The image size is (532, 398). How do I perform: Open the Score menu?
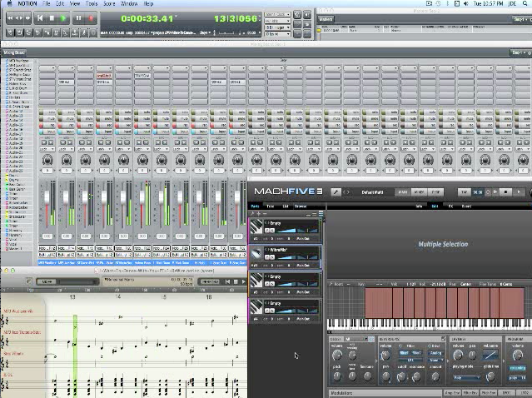pos(109,3)
